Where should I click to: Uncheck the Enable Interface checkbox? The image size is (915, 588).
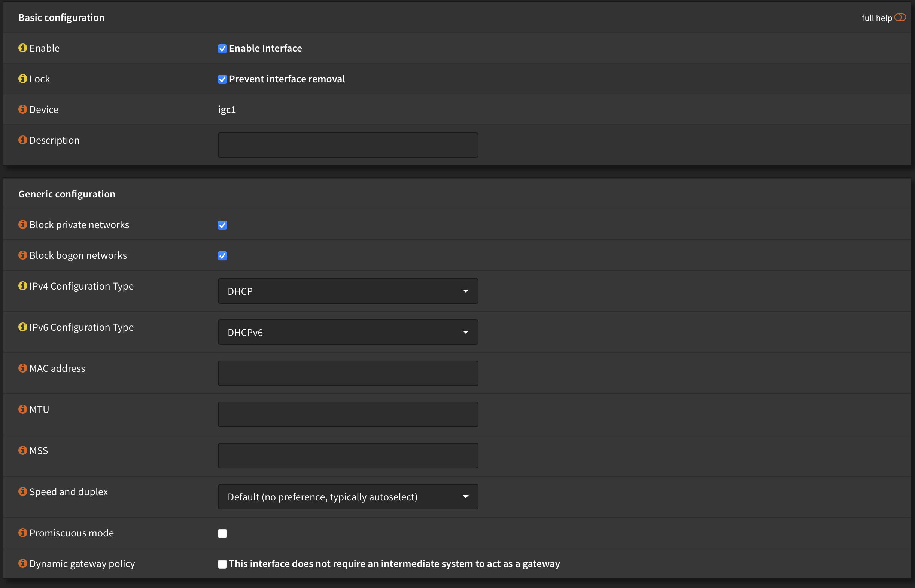coord(222,49)
